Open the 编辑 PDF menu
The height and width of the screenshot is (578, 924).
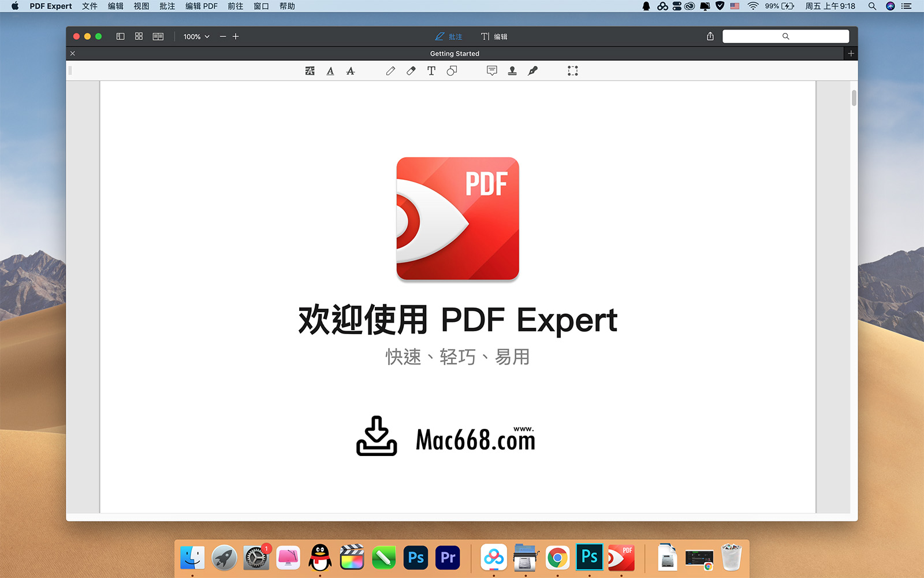(201, 6)
